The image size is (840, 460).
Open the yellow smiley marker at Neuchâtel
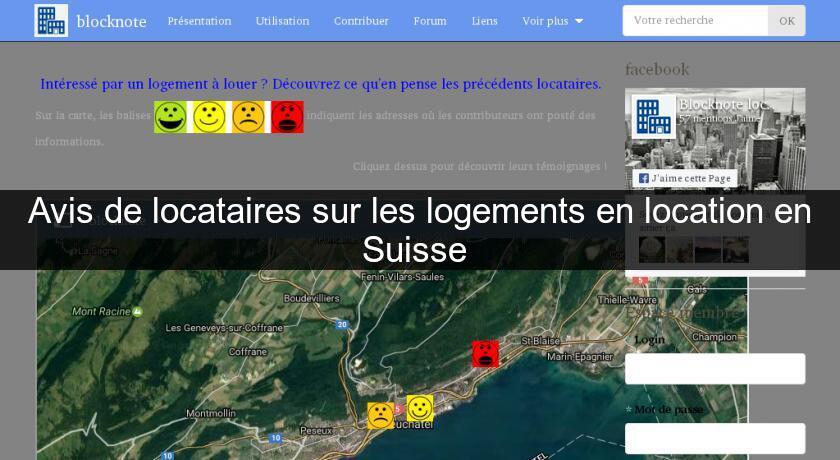coord(420,408)
